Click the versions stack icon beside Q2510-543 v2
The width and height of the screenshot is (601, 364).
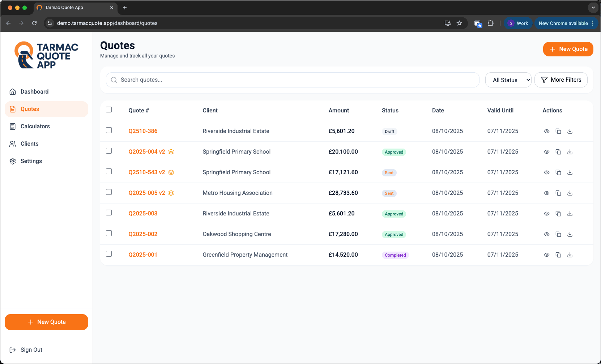(x=171, y=172)
